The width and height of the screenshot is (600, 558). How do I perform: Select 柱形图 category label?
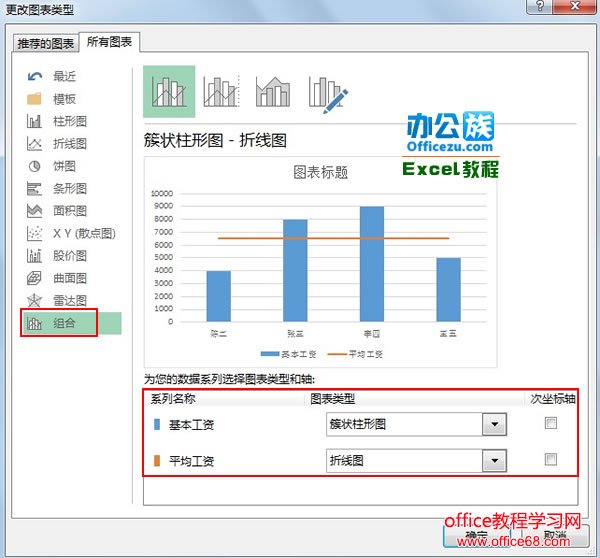70,121
